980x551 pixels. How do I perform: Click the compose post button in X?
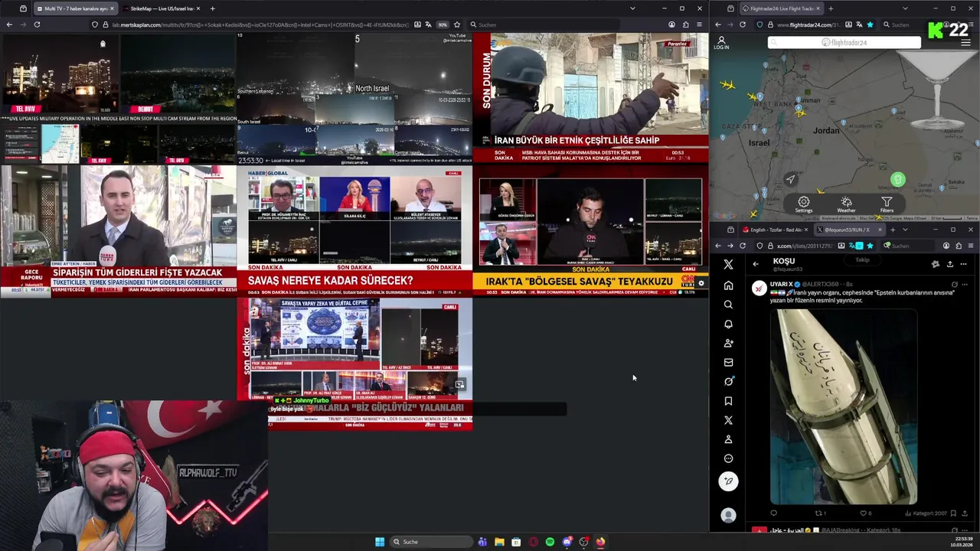[x=728, y=481]
